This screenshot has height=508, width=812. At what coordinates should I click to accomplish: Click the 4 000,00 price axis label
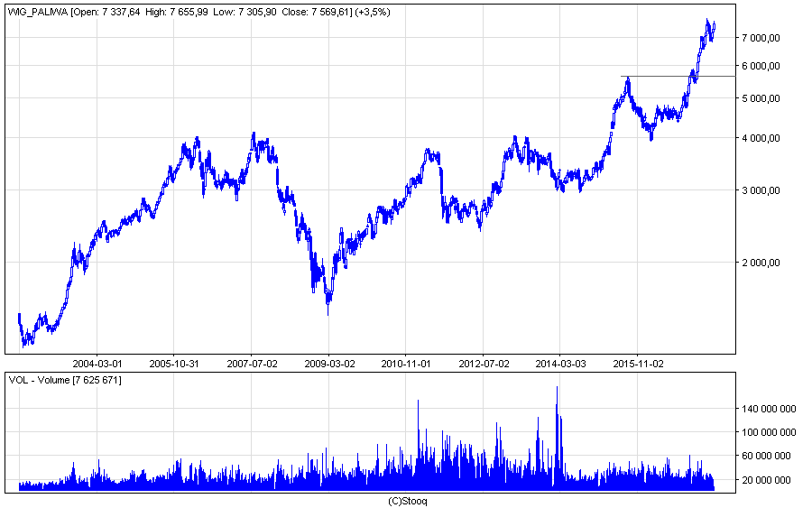click(761, 138)
